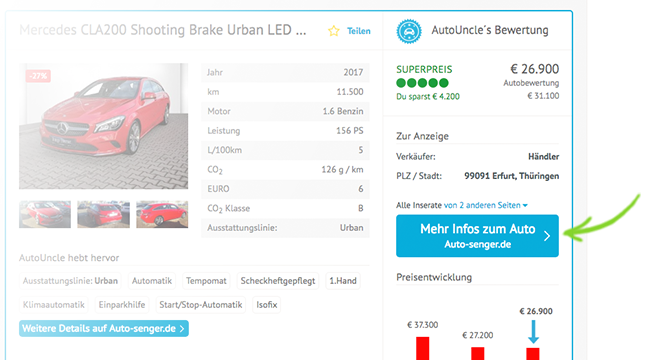Click the five green rating dots

422,83
